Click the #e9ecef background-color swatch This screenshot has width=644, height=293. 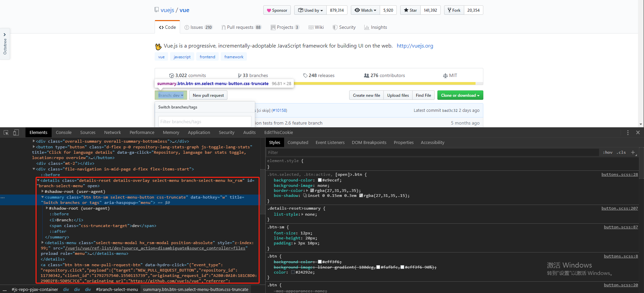click(320, 180)
